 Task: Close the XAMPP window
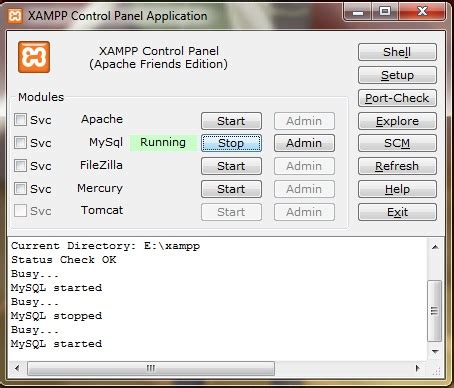422,12
